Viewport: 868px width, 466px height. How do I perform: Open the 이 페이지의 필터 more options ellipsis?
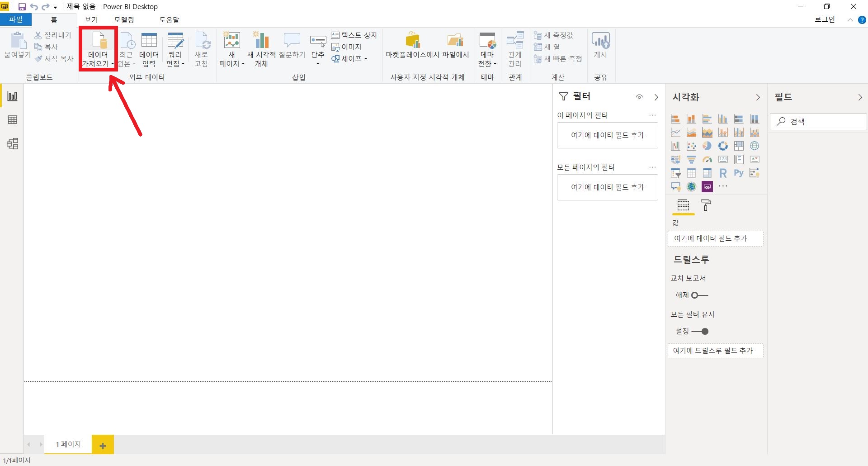click(x=652, y=115)
